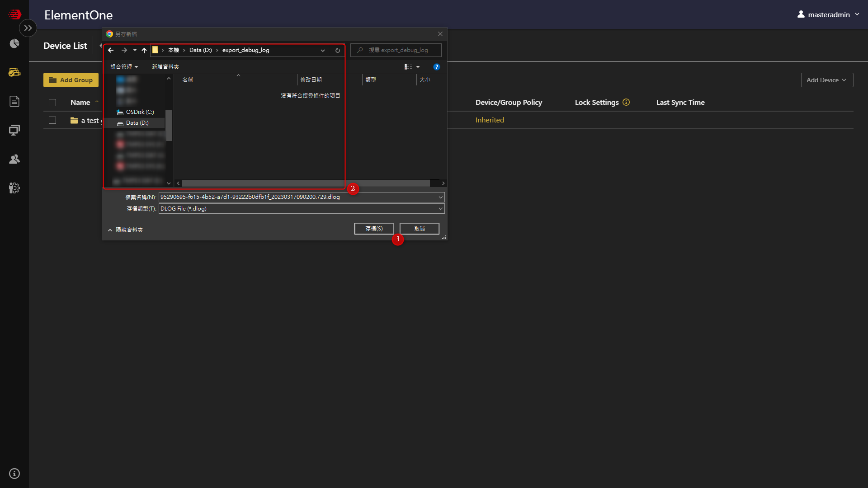The image size is (868, 488).
Task: Click the 取消 cancel button
Action: [420, 229]
